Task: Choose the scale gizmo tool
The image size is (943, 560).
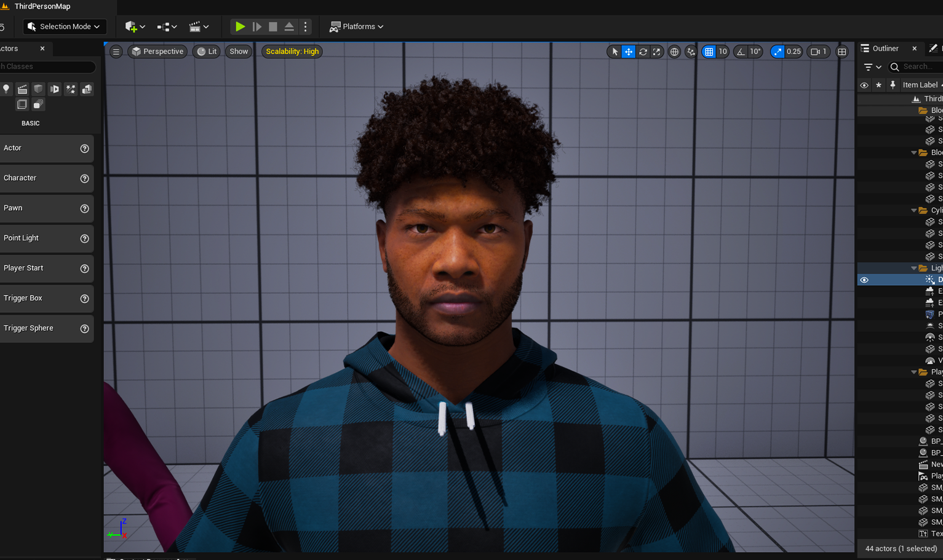Action: click(656, 52)
